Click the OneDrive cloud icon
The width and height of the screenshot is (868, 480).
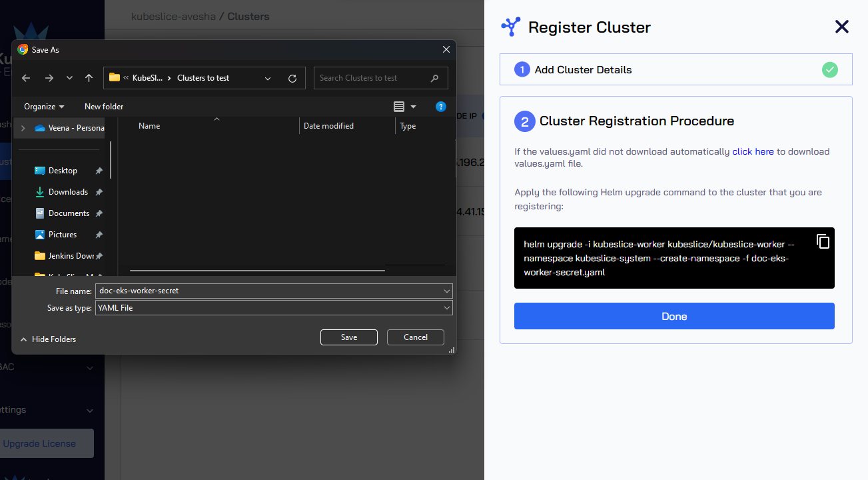40,128
